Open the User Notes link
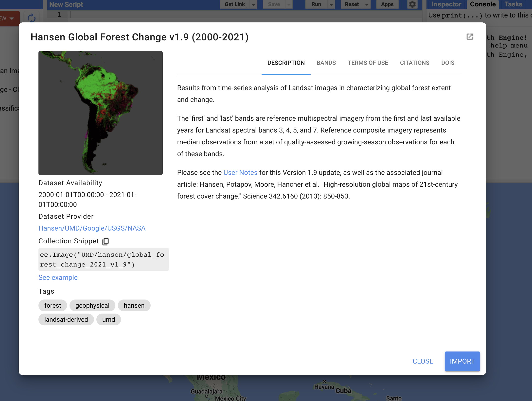 (x=240, y=172)
